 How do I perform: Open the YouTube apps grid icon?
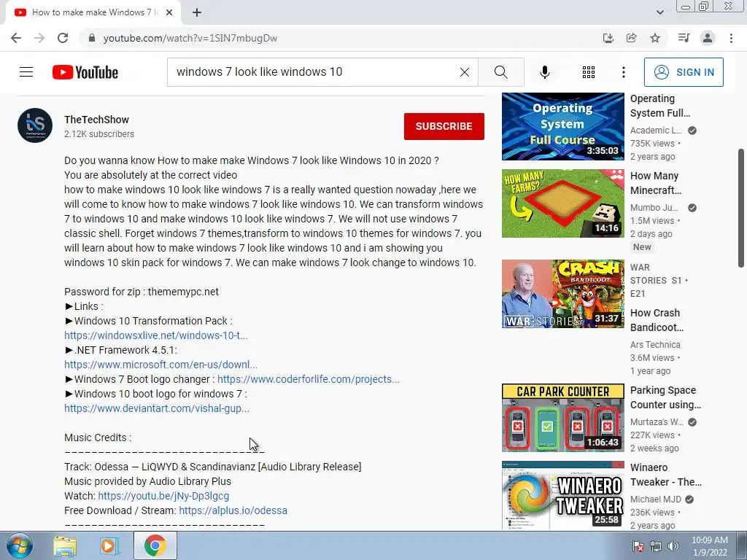589,72
